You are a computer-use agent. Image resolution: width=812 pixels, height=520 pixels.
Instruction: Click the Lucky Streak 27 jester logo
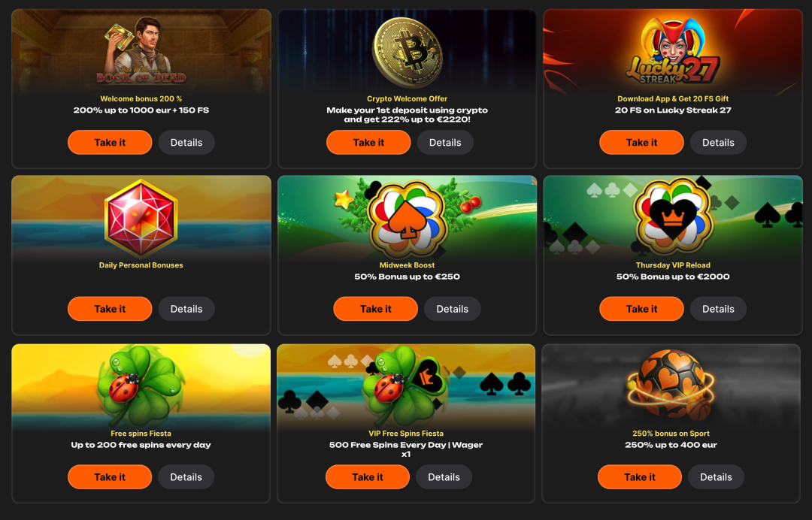673,52
